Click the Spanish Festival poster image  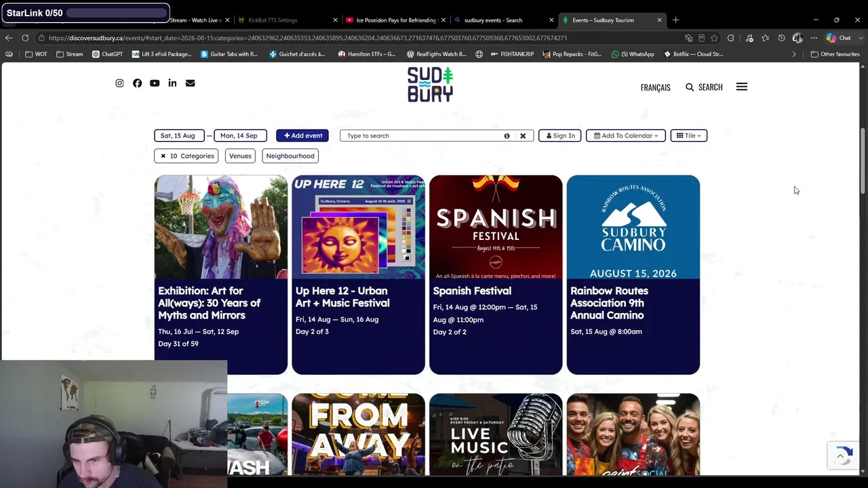(x=496, y=227)
